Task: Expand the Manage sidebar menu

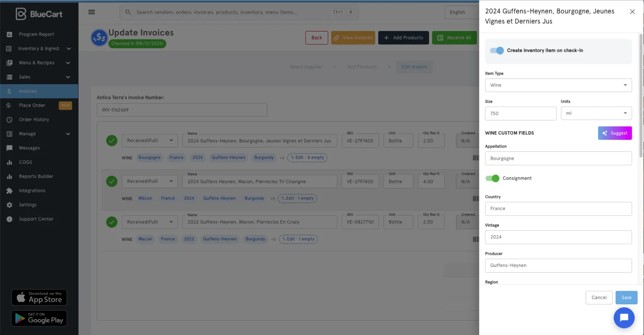Action: [68, 134]
